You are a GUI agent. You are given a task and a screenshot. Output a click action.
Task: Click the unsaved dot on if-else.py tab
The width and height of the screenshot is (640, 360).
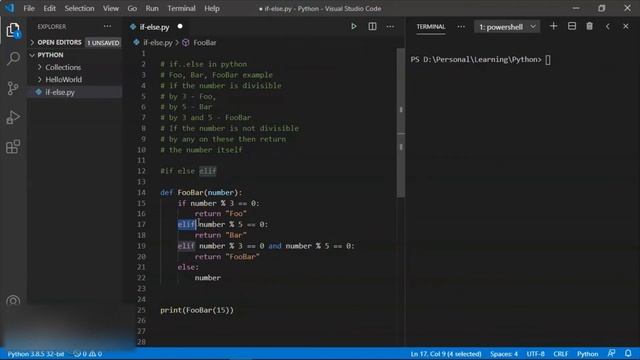point(180,27)
